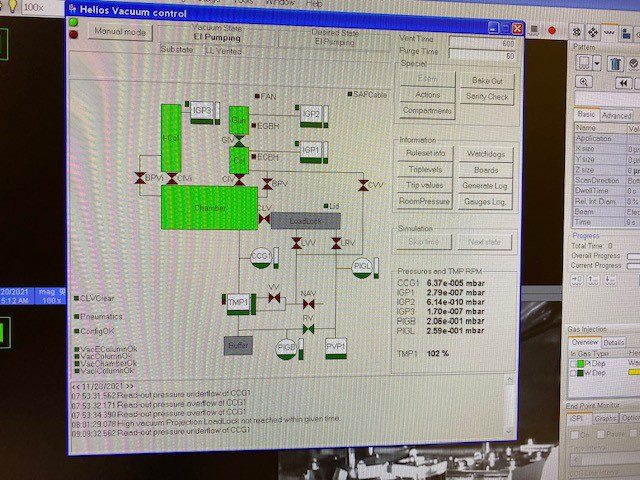Click the Boards button
640x480 pixels.
[x=486, y=170]
